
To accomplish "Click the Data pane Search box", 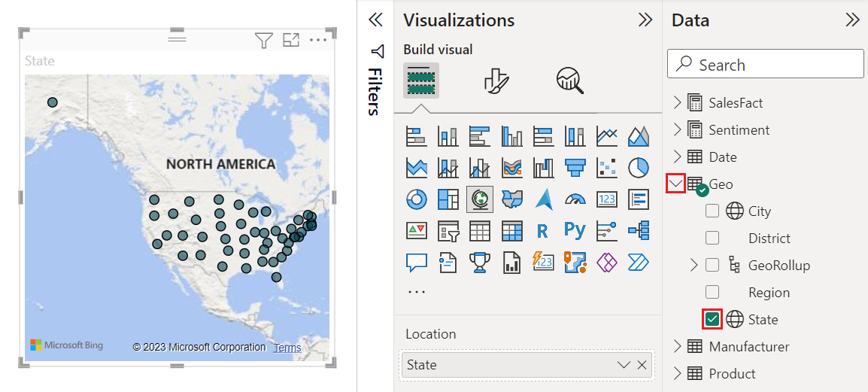I will 765,65.
